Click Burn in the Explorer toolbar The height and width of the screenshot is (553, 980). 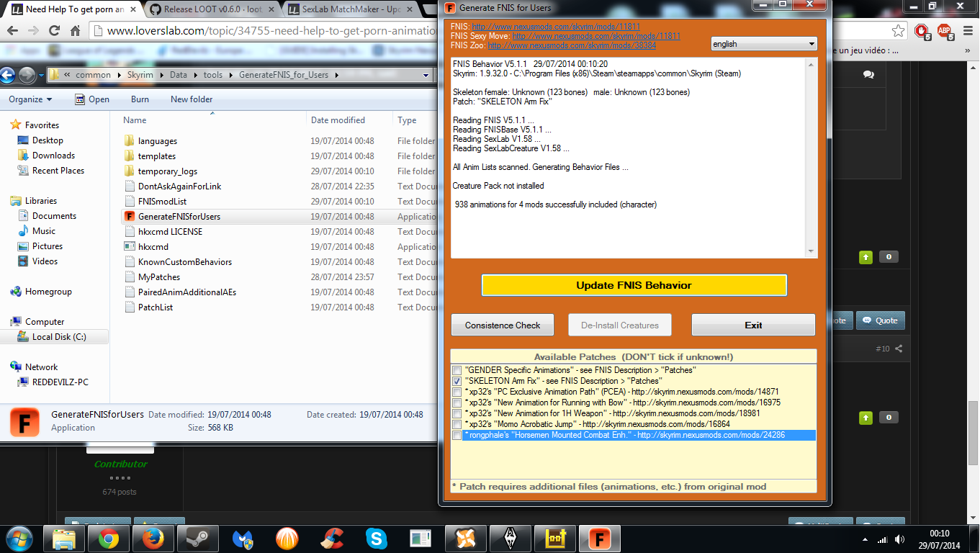(140, 99)
